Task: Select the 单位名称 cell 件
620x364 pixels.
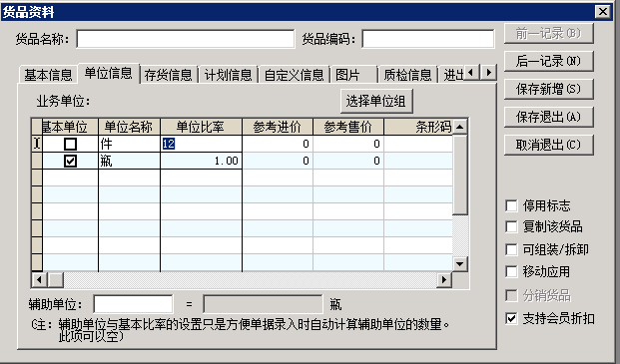Action: pos(129,144)
